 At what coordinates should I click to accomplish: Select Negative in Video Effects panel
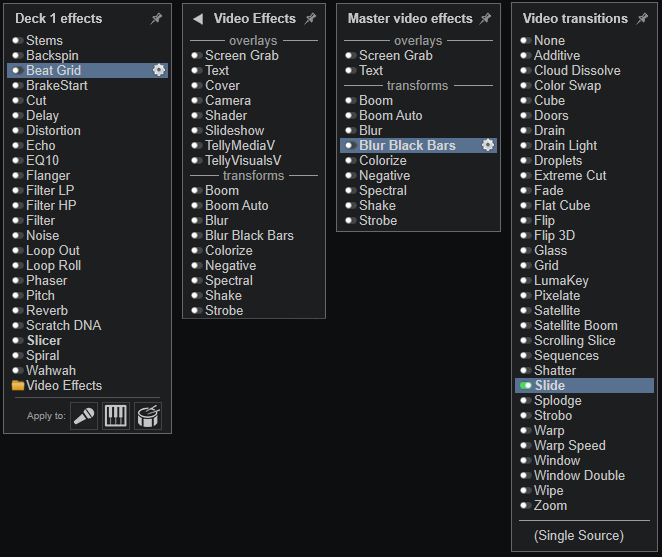tap(231, 266)
